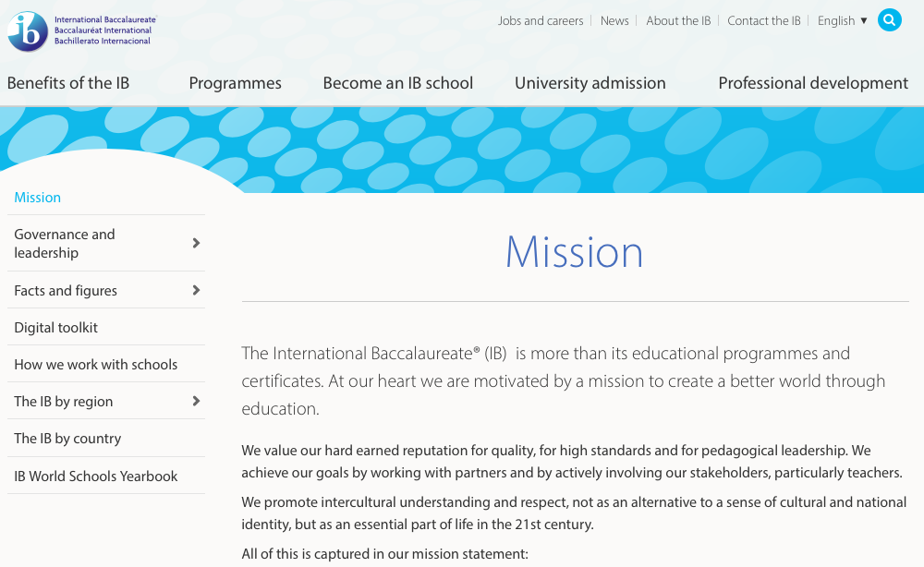Expand Facts and figures chevron
Image resolution: width=924 pixels, height=567 pixels.
click(196, 290)
